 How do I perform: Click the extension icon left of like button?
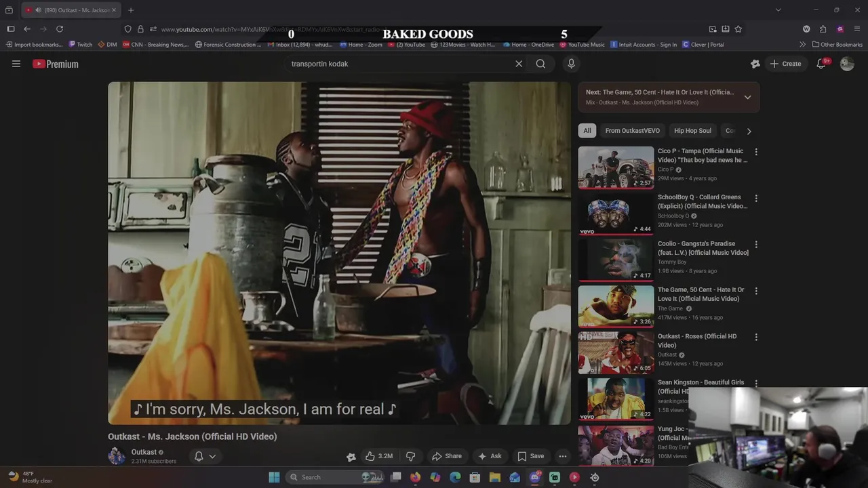click(351, 457)
